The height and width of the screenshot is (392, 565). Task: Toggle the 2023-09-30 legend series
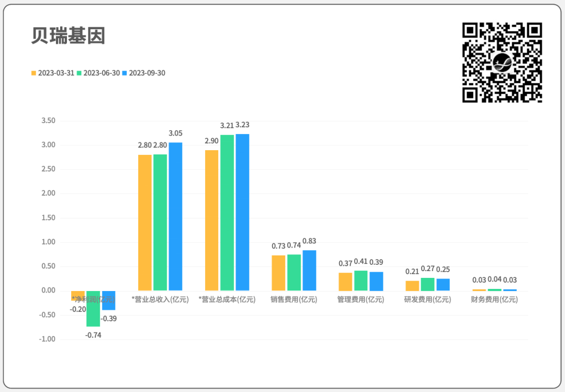pyautogui.click(x=147, y=73)
